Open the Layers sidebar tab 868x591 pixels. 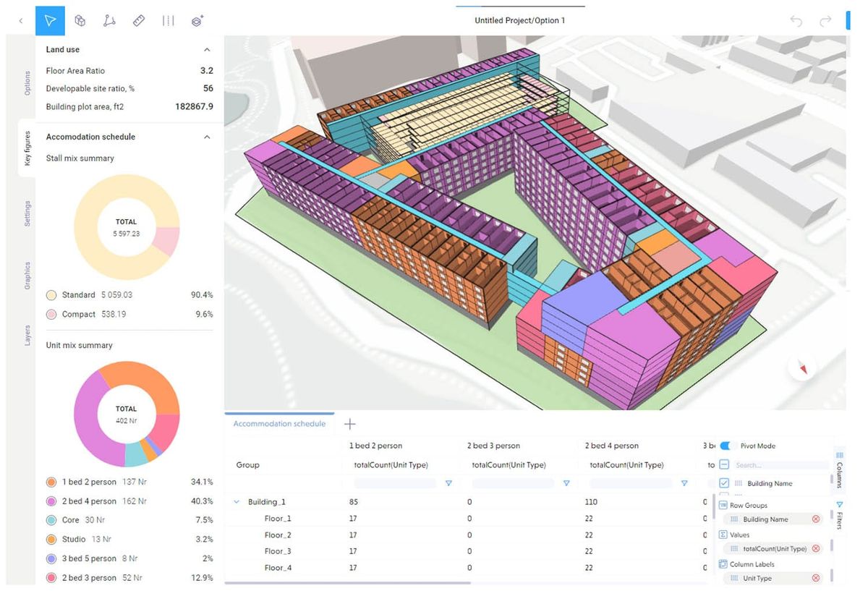coord(26,334)
